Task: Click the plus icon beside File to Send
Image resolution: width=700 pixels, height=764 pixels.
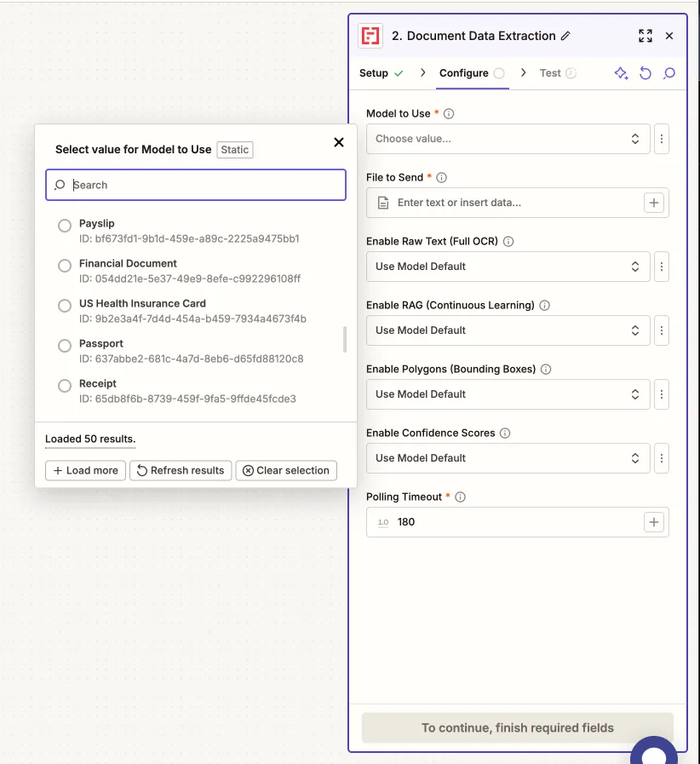Action: [x=652, y=202]
